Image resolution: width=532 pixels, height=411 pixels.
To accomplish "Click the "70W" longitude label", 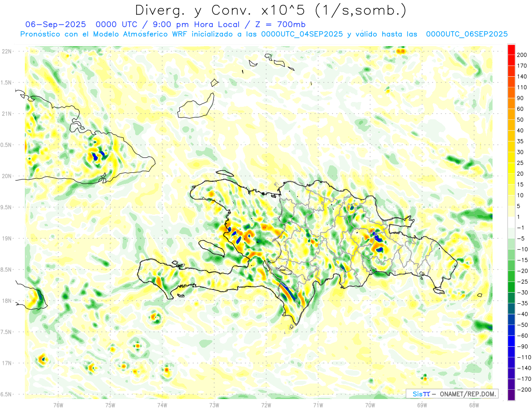I will point(370,405).
